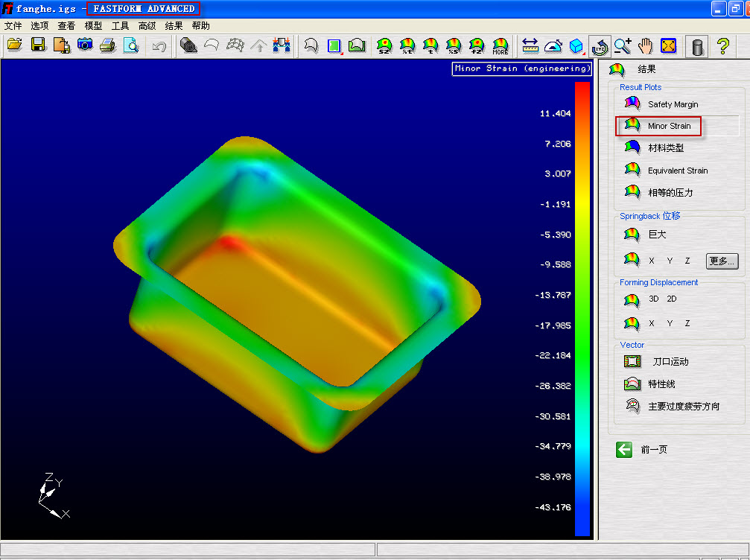Go back with 前一页 arrow button
750x560 pixels.
(x=624, y=450)
